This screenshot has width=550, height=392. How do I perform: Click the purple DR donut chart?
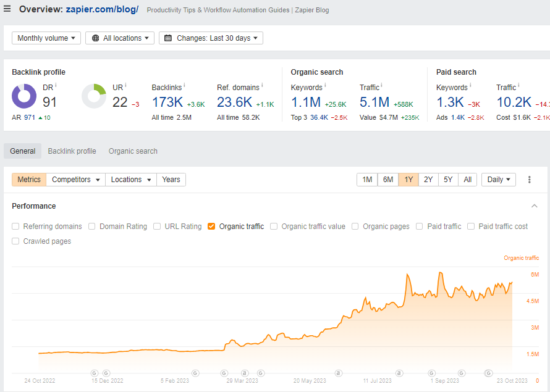(24, 96)
